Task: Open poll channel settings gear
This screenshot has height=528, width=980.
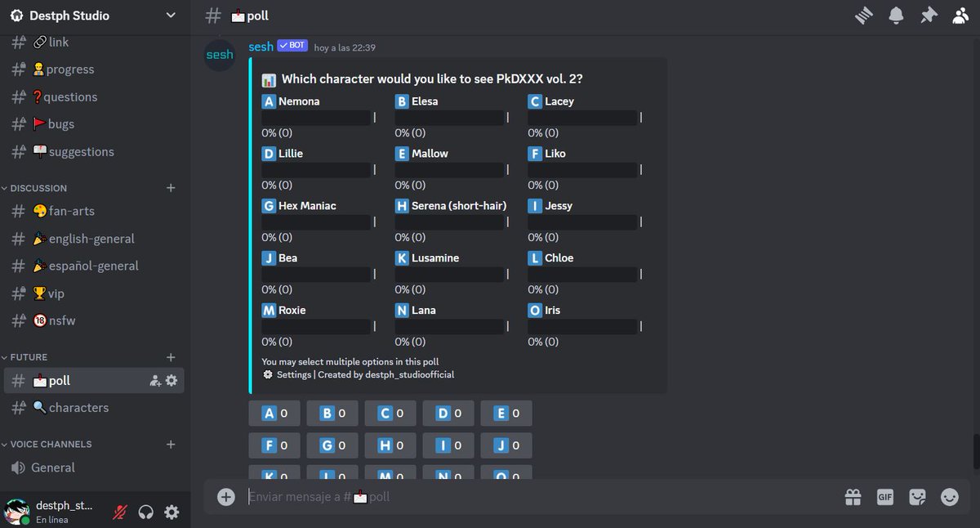Action: (171, 380)
